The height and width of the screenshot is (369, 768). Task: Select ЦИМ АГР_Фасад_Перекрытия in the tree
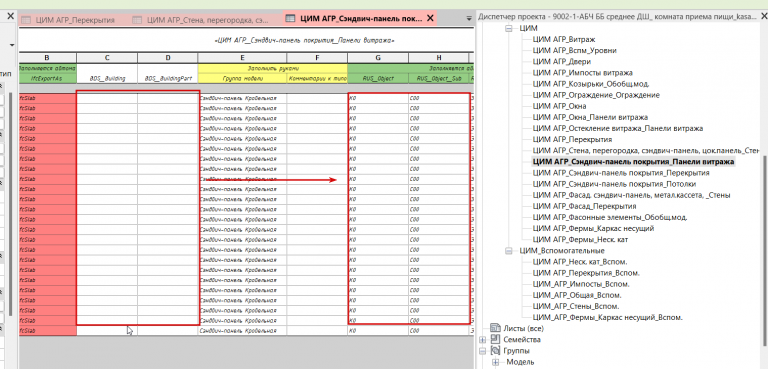[584, 206]
